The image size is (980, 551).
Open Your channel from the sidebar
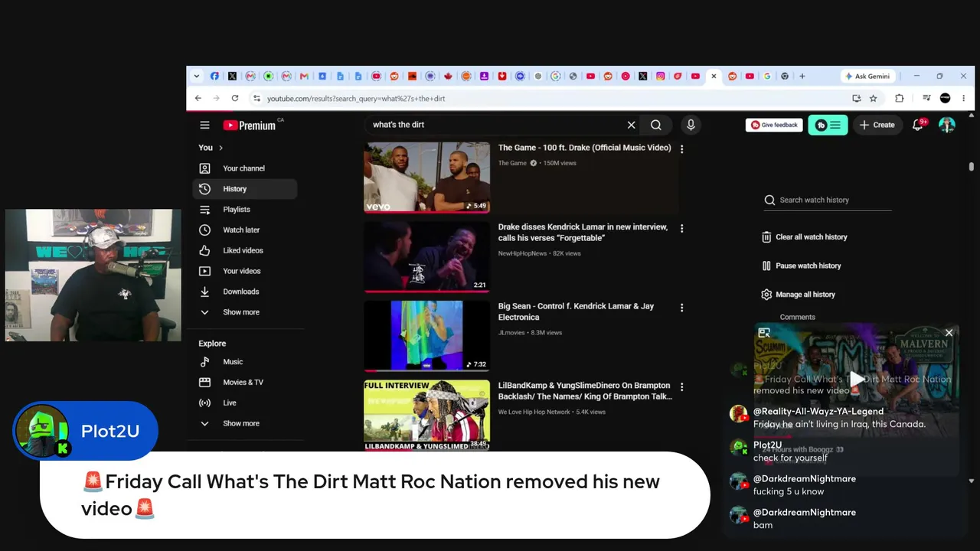243,168
